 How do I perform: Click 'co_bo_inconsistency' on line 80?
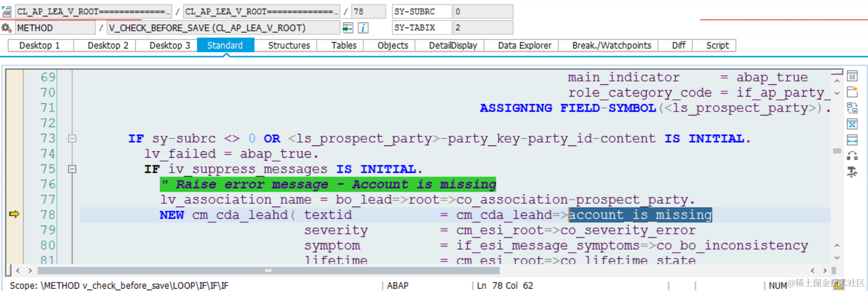(732, 245)
